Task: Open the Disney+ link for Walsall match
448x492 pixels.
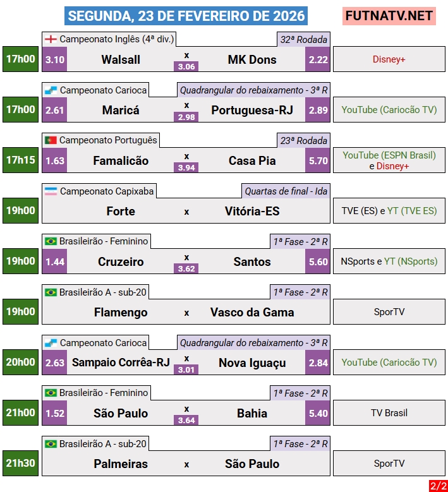Action: pos(389,59)
